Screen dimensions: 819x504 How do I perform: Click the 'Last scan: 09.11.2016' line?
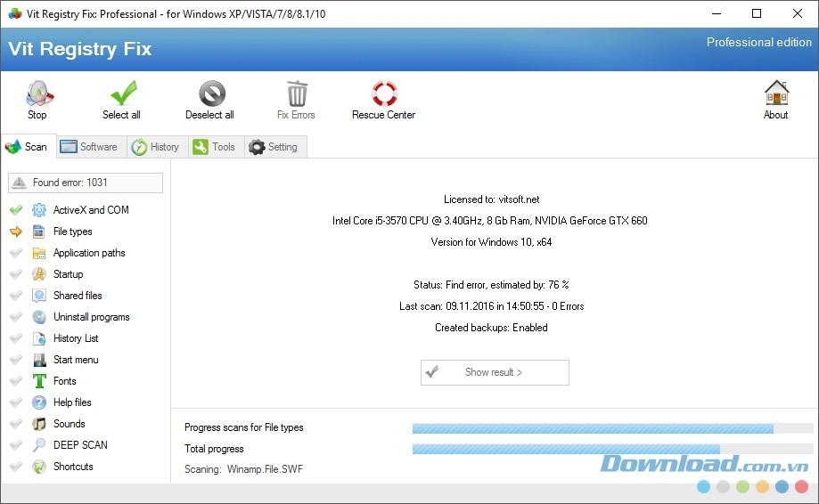tap(492, 306)
